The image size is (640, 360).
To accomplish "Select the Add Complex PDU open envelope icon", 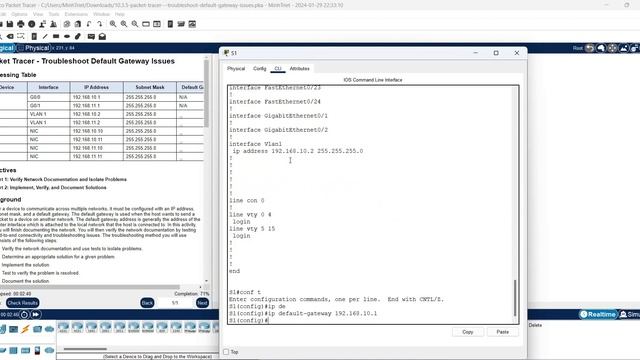I will 102,37.
